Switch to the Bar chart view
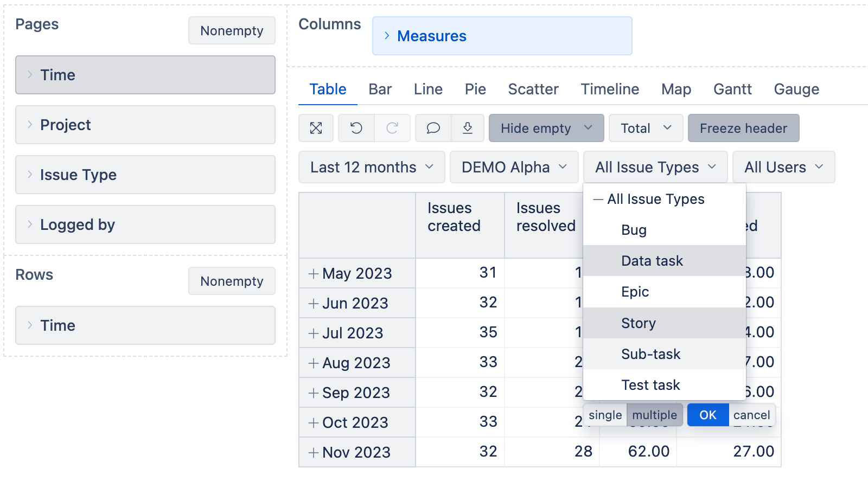868x488 pixels. 380,89
